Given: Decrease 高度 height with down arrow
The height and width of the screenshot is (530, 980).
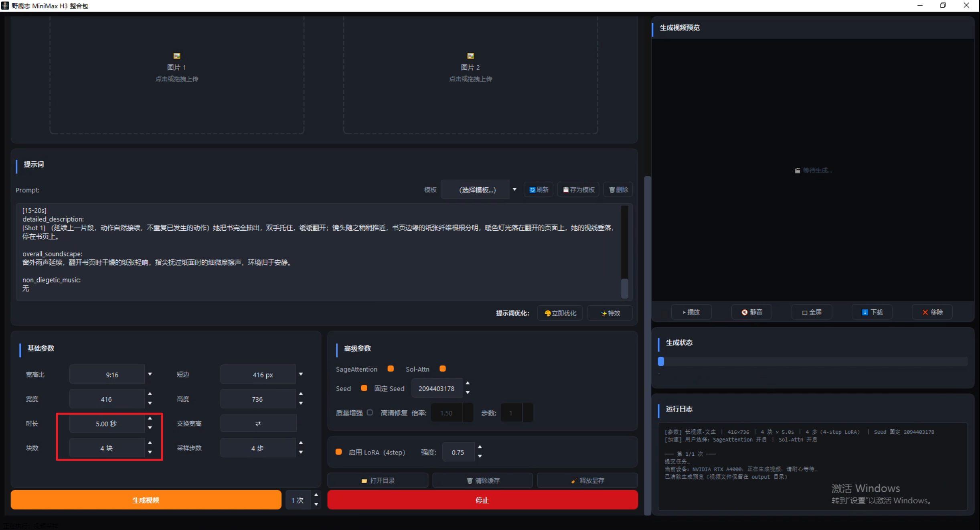Looking at the screenshot, I should click(x=301, y=404).
